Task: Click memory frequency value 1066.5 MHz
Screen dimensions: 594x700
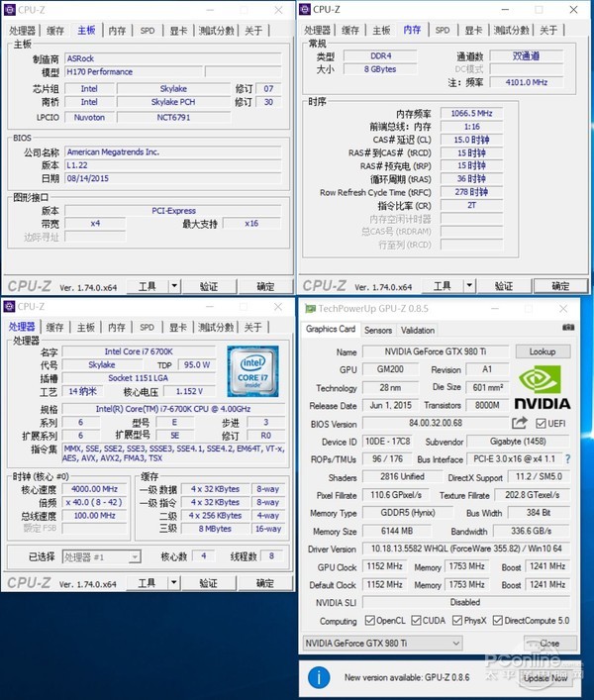Action: pos(471,114)
